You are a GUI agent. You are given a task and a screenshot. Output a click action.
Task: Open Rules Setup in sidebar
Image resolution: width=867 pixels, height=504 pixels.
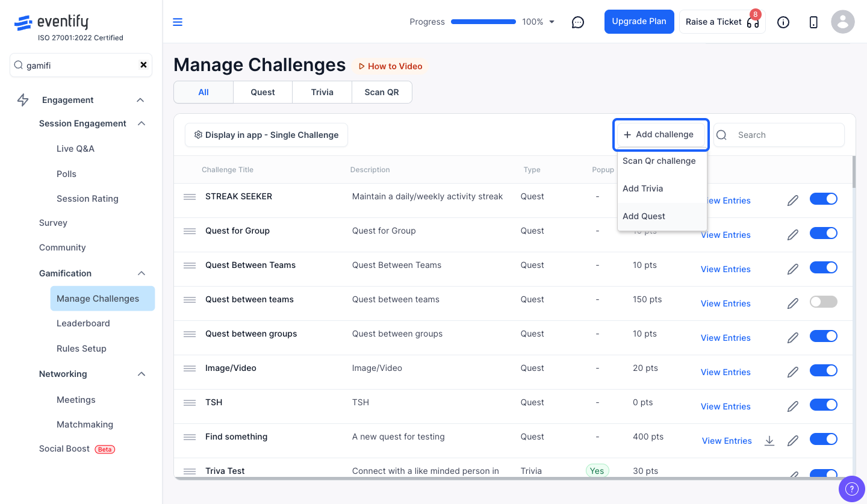tap(81, 349)
